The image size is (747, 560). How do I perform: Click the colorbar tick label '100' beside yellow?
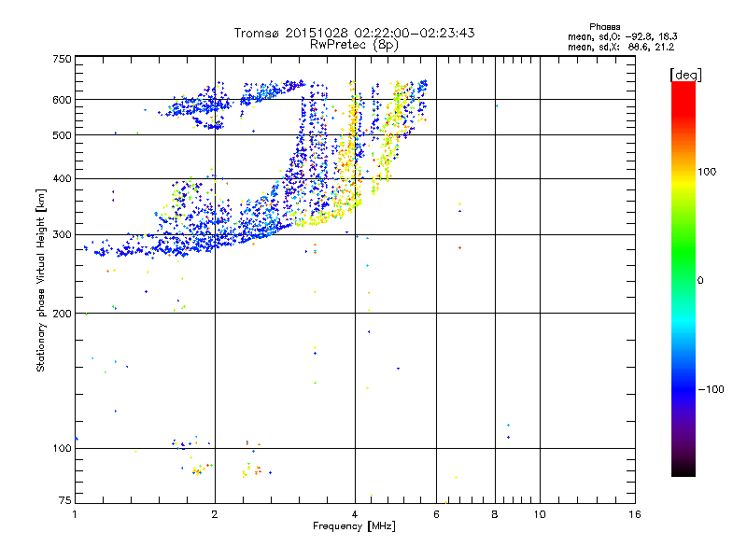click(707, 172)
